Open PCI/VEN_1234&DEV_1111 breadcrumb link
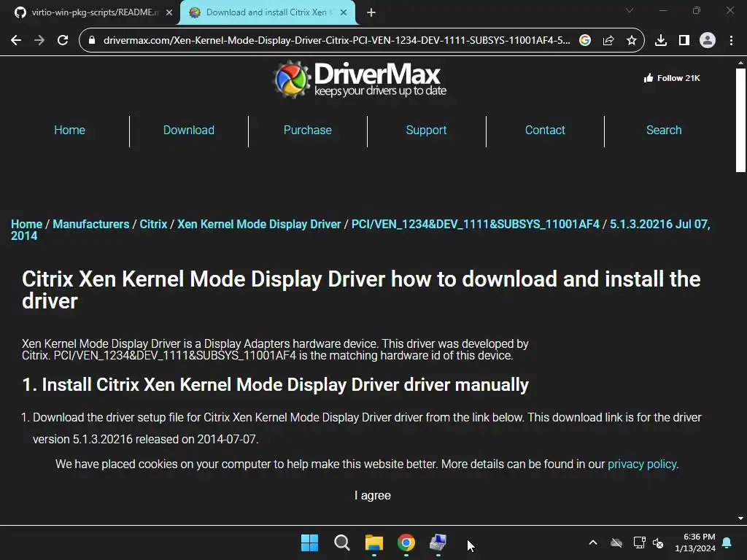747x560 pixels. click(x=476, y=225)
